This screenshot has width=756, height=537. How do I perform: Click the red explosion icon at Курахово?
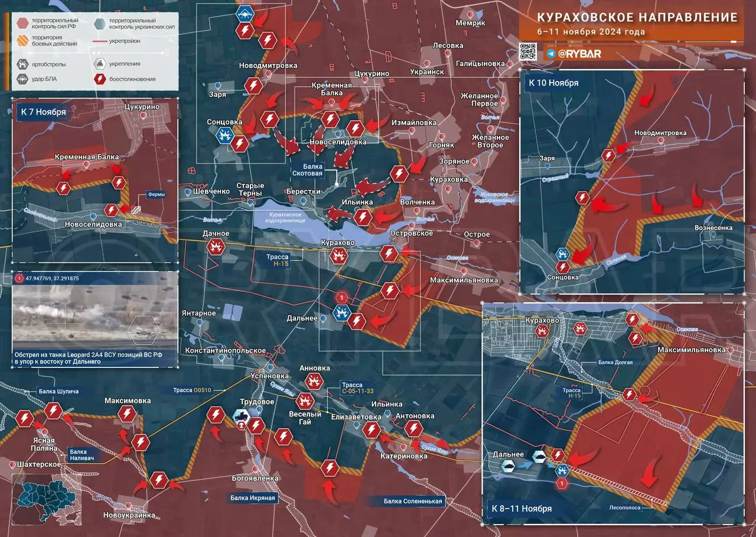(x=338, y=256)
